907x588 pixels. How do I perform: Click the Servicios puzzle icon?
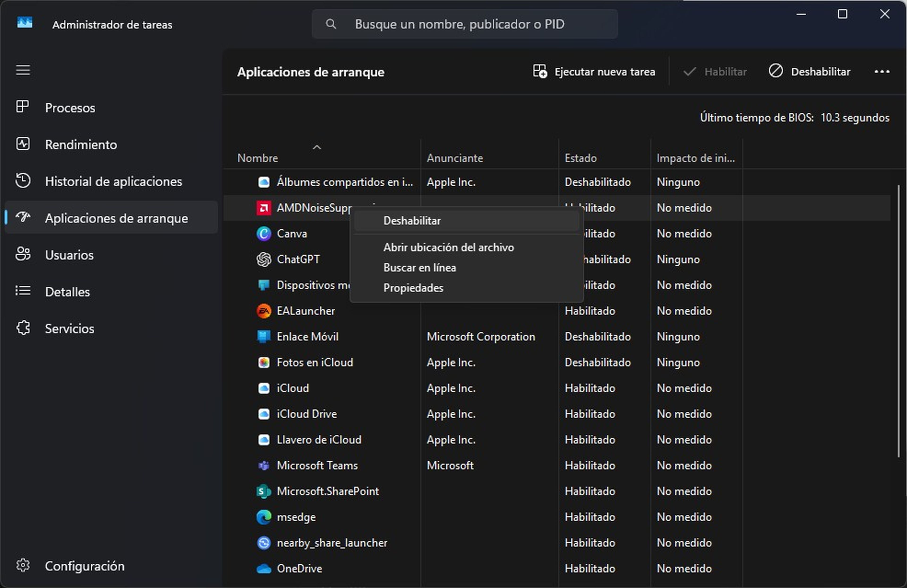click(x=23, y=328)
